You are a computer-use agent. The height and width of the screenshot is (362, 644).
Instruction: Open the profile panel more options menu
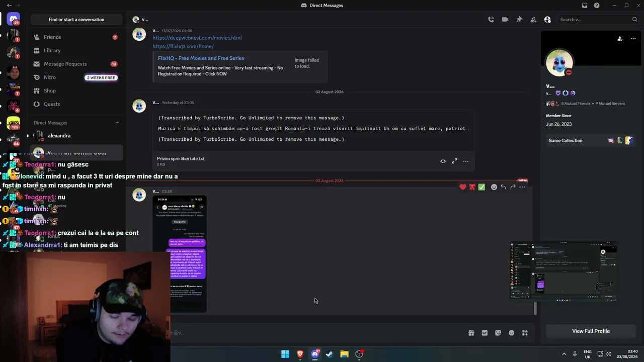tap(633, 39)
